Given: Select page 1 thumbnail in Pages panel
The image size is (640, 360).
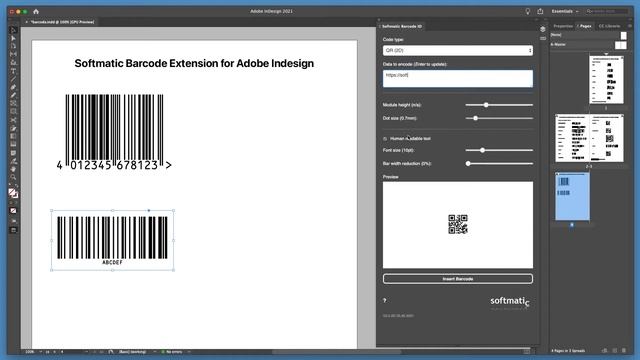Looking at the screenshot, I should coord(606,80).
